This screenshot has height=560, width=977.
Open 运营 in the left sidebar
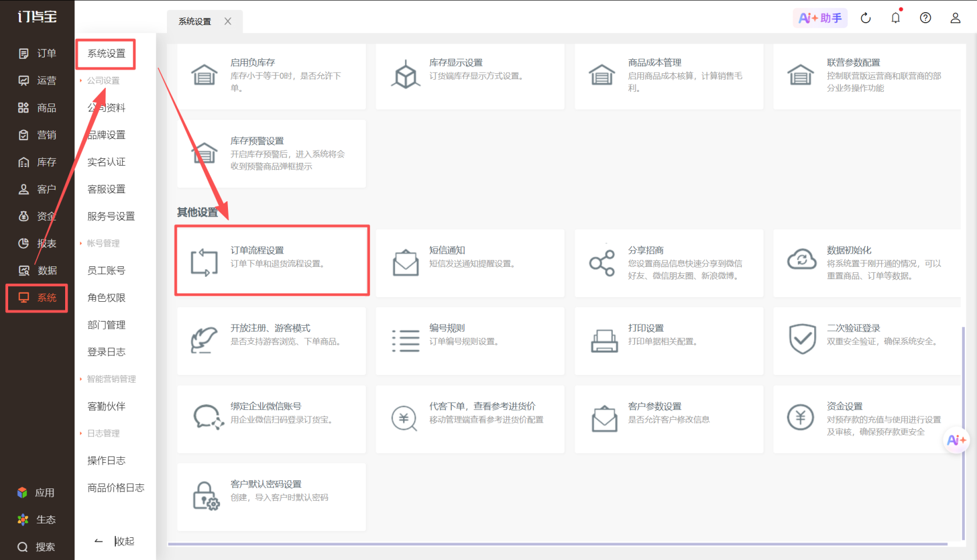click(37, 81)
